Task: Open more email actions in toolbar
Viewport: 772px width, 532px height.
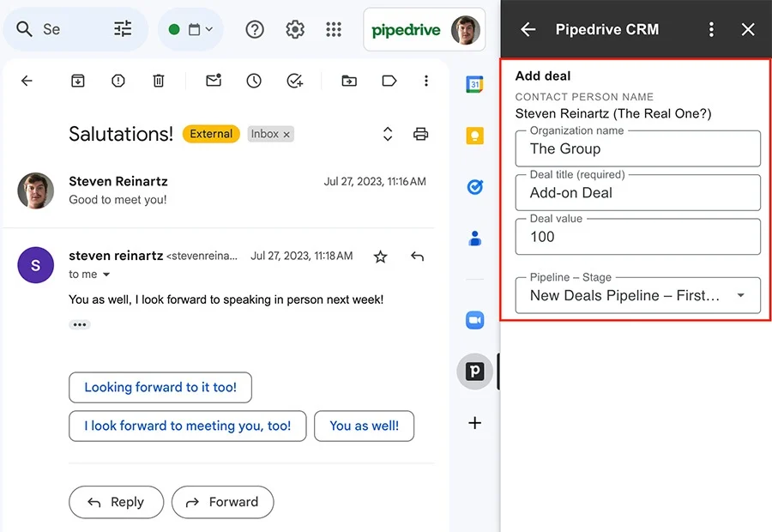Action: pos(426,81)
